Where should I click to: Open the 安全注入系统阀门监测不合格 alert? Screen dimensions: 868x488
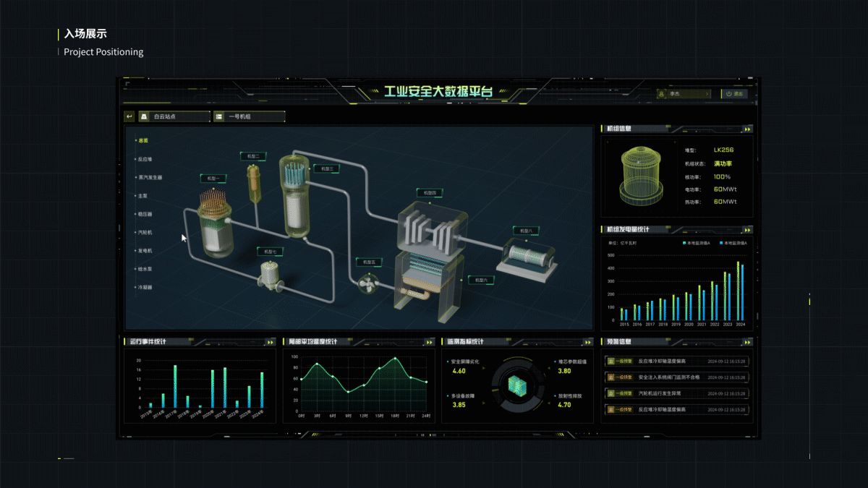coord(677,377)
